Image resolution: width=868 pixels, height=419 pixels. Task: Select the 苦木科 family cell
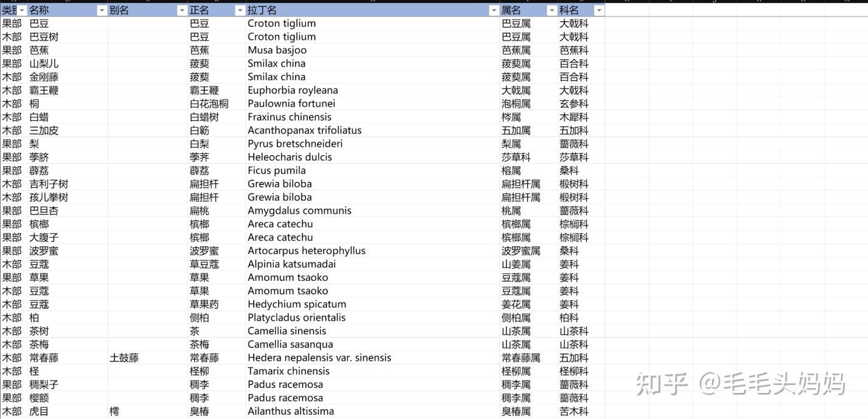click(581, 411)
